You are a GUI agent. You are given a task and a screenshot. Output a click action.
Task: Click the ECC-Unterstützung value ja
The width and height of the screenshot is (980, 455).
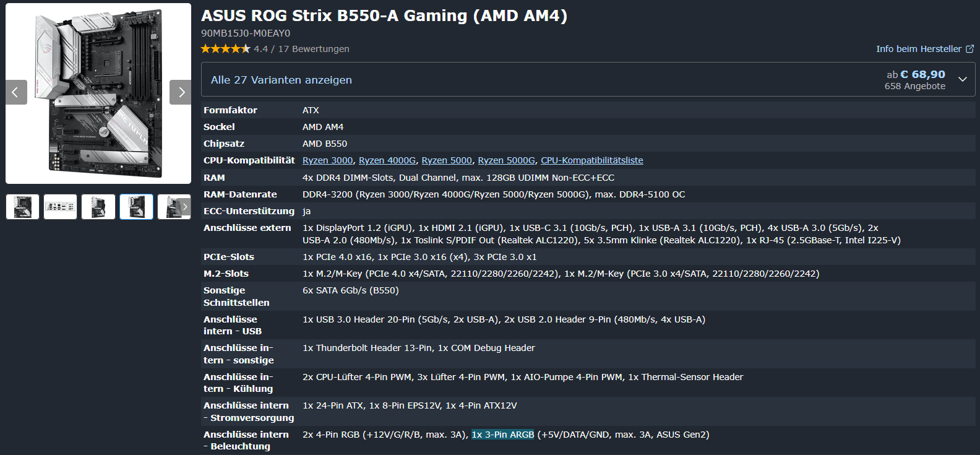(x=306, y=212)
